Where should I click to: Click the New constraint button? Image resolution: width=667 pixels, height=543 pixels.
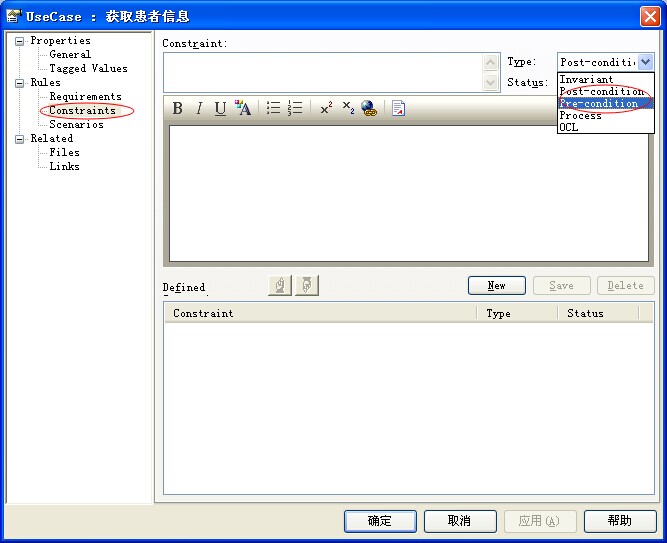[496, 286]
